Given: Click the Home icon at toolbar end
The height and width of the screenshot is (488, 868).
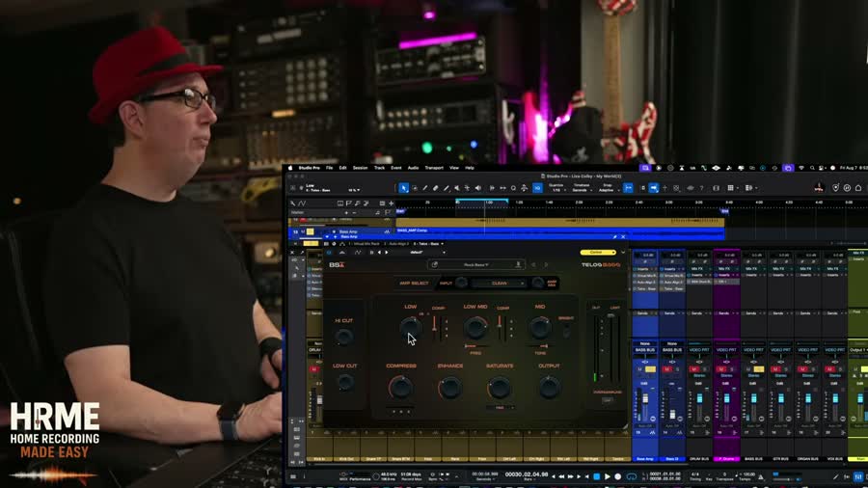Looking at the screenshot, I should click(x=858, y=188).
